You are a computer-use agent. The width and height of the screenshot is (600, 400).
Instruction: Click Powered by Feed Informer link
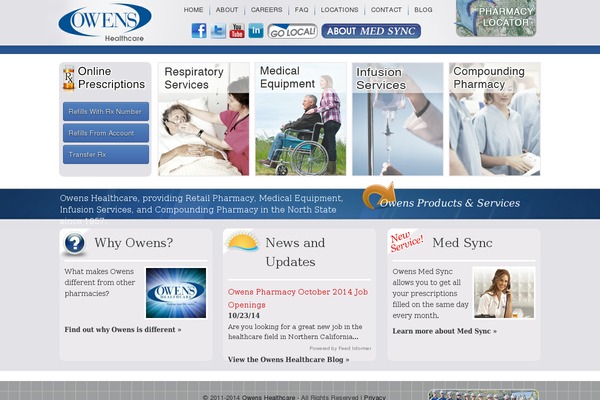[341, 348]
